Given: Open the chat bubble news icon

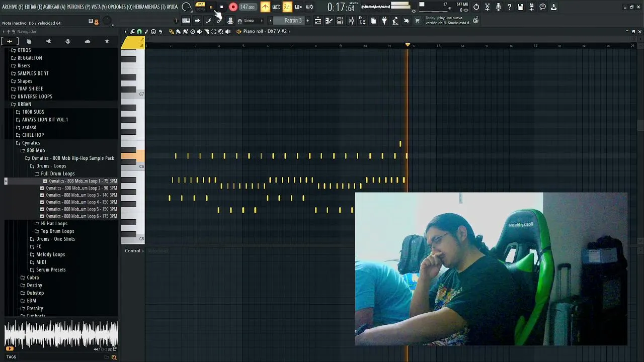Looking at the screenshot, I should coord(543,7).
